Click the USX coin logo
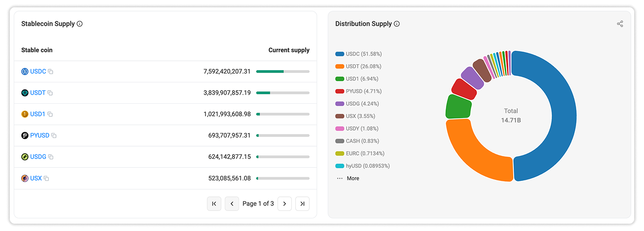This screenshot has width=644, height=231. (25, 178)
